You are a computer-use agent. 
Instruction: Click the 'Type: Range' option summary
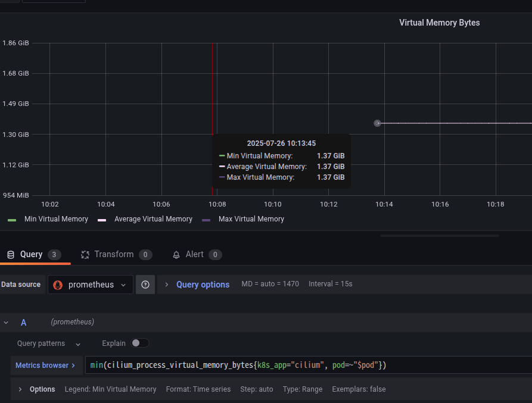pyautogui.click(x=303, y=389)
